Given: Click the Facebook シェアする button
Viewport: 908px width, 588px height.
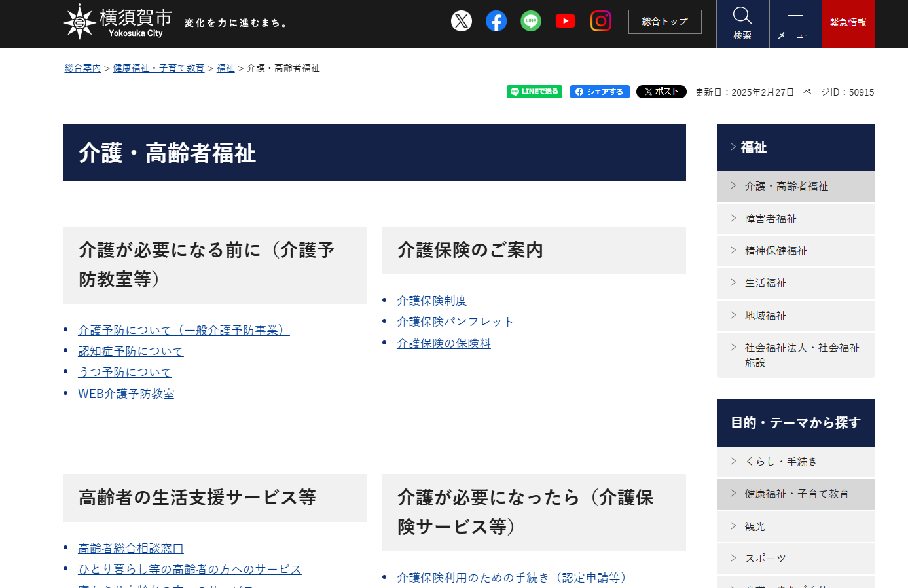Looking at the screenshot, I should 600,92.
